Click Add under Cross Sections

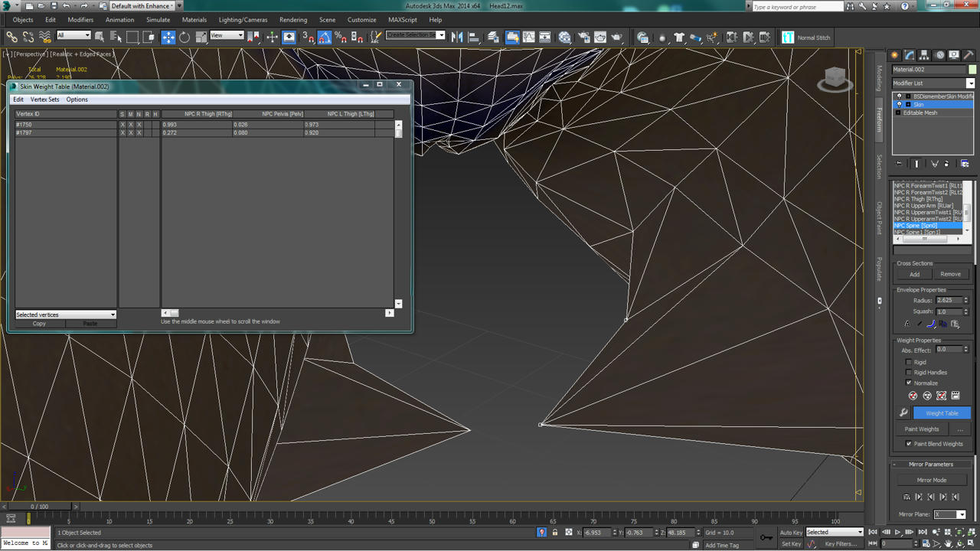coord(914,274)
